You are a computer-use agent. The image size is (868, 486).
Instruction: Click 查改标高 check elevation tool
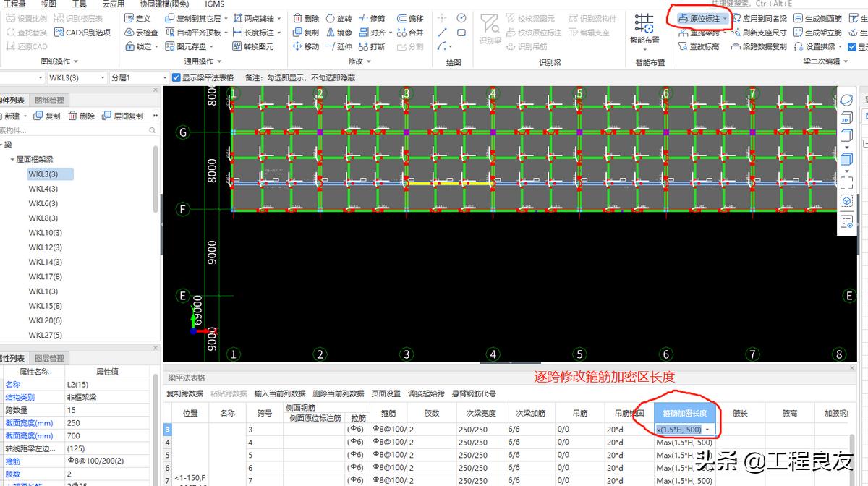(699, 46)
